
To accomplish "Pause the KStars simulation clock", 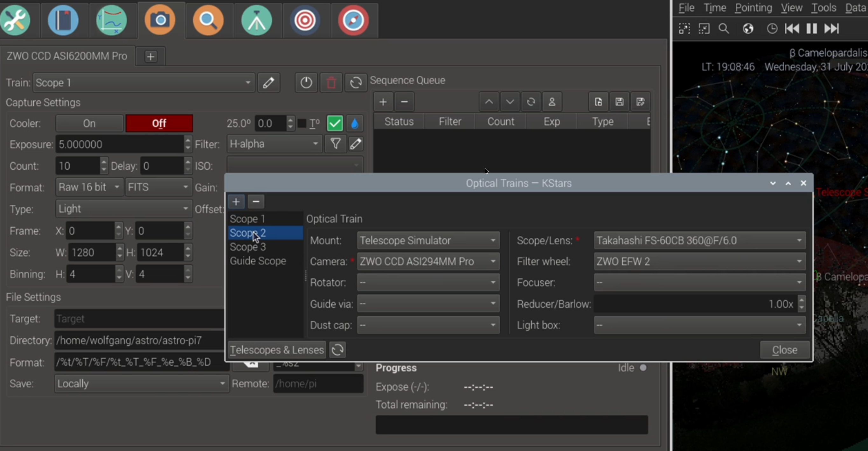I will coord(812,29).
